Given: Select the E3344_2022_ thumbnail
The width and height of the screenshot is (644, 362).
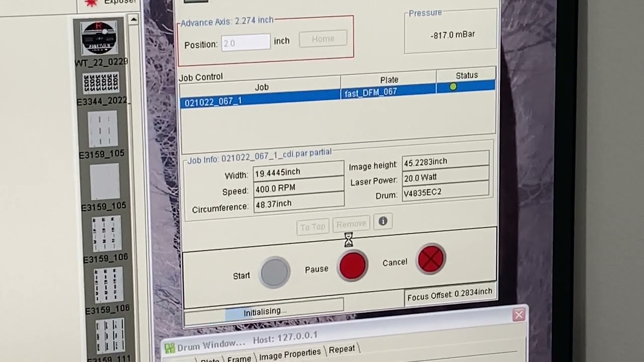Looking at the screenshot, I should (101, 83).
